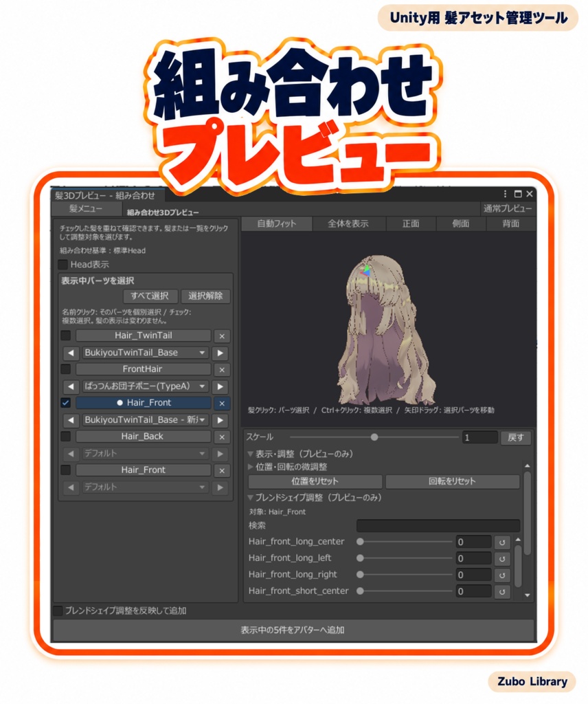Click the previous arrow on Hair_Back's デフォルト row
The width and height of the screenshot is (588, 704).
tap(71, 454)
